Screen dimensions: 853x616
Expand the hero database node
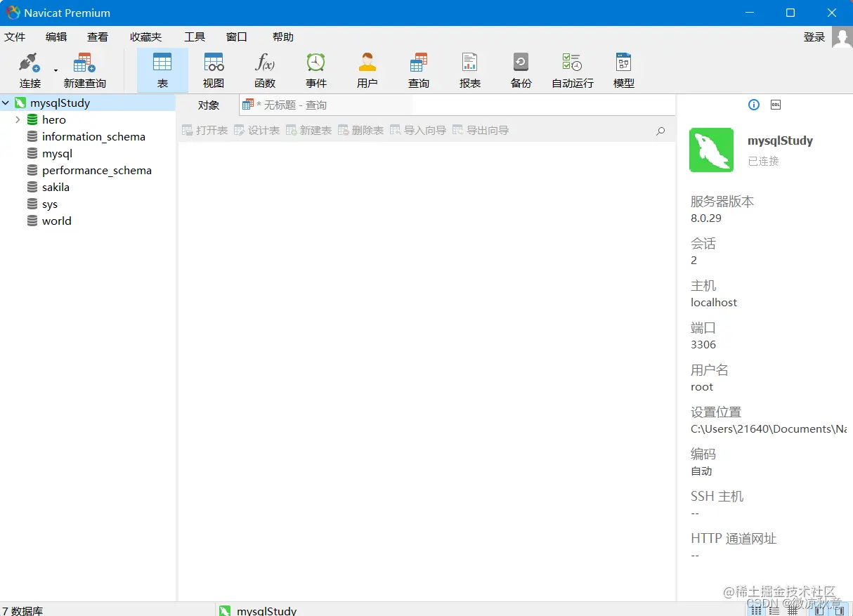[18, 120]
